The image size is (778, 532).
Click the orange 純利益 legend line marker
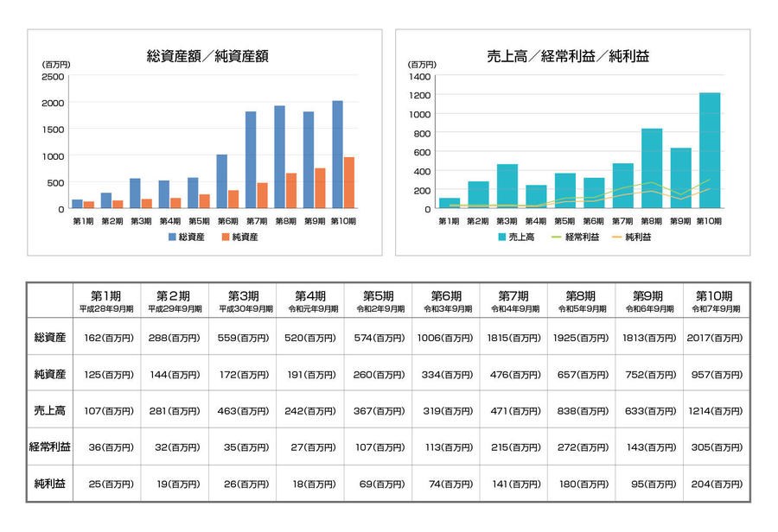pos(615,237)
